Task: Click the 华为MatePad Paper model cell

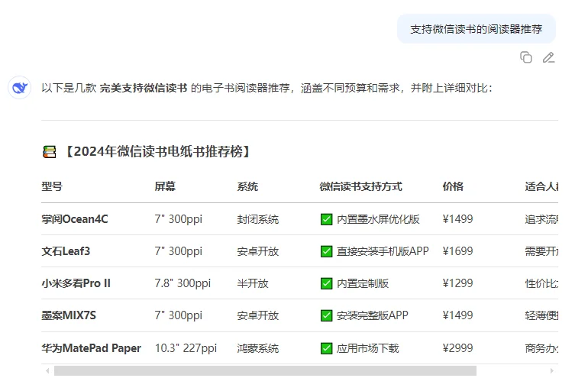Action: coord(91,348)
